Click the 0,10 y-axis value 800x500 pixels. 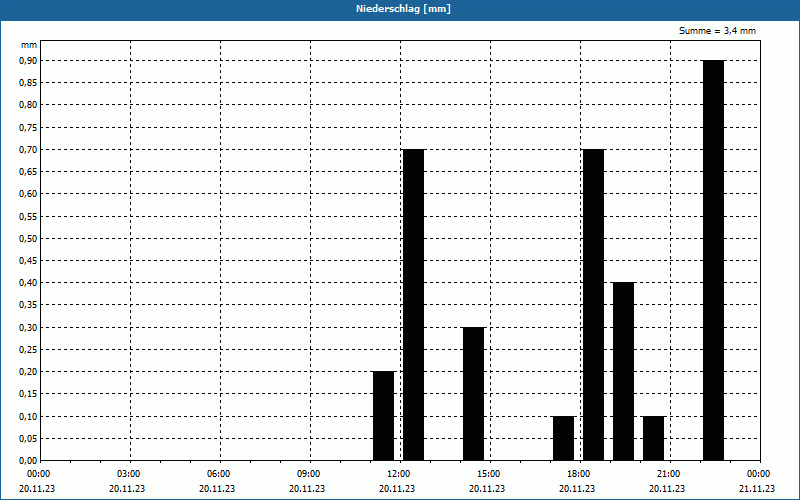(x=28, y=416)
